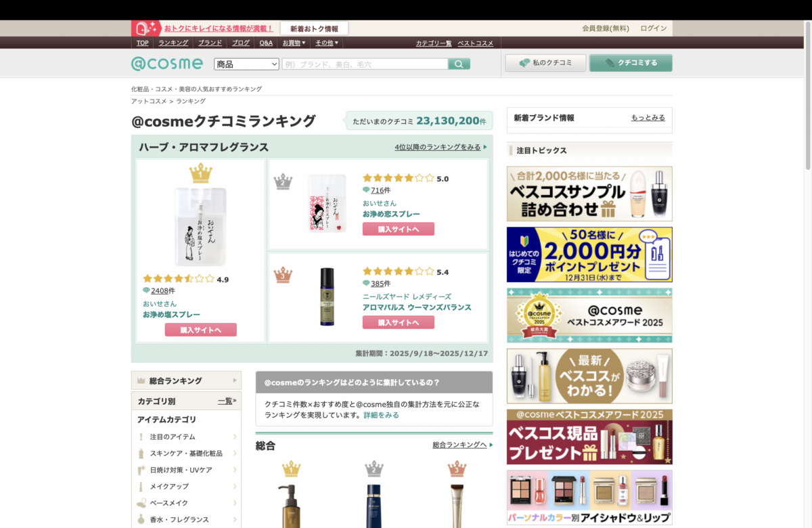Switch to the ランキング navigation tab

[x=173, y=43]
